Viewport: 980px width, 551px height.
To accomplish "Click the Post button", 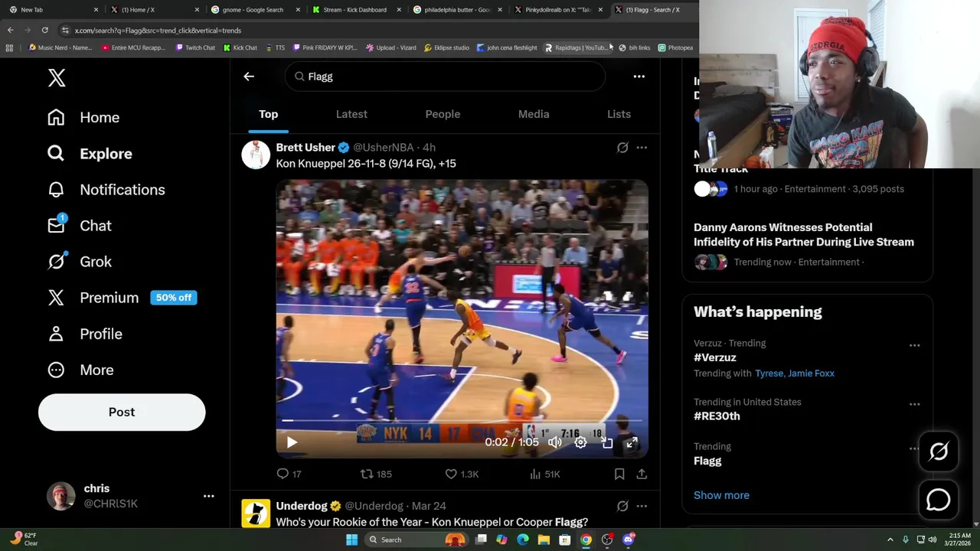I will tap(122, 412).
